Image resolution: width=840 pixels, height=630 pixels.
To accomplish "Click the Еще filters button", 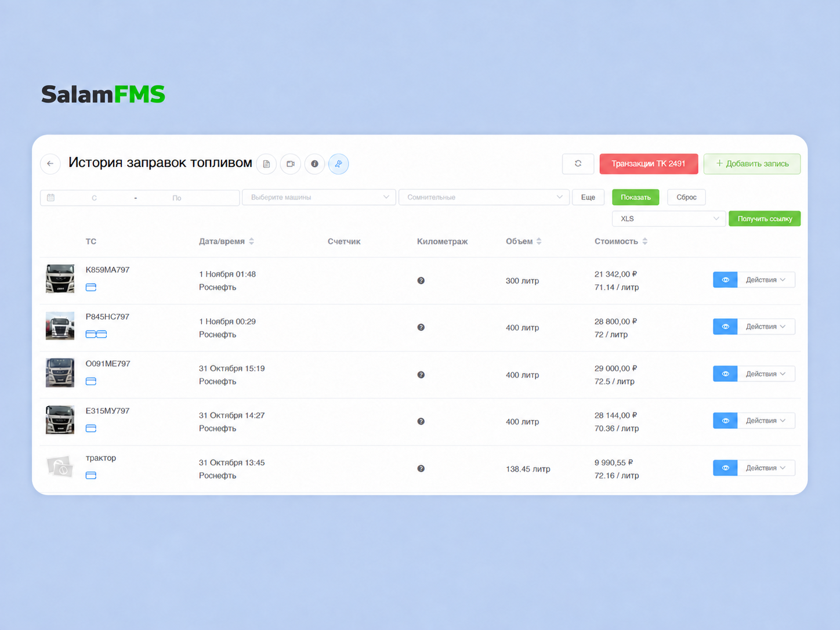I will (588, 197).
